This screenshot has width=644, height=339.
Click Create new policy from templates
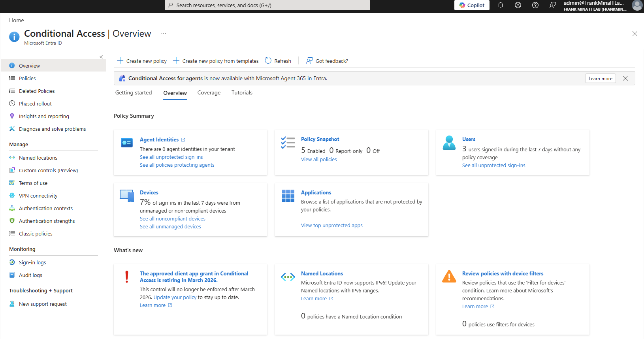[x=216, y=61]
